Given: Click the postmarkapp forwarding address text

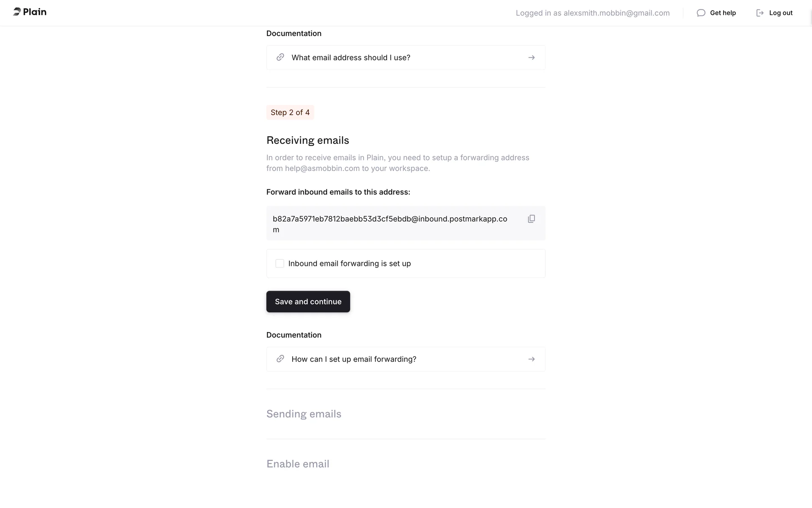Looking at the screenshot, I should click(390, 219).
